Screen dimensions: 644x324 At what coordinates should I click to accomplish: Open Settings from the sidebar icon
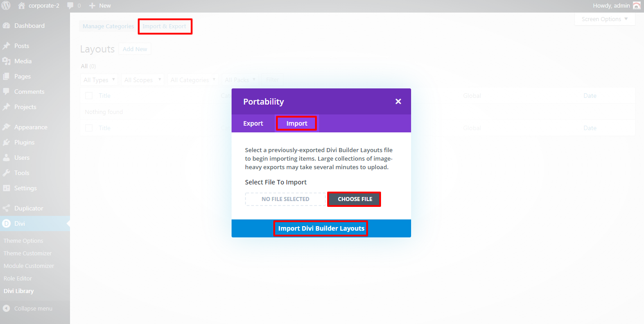6,188
